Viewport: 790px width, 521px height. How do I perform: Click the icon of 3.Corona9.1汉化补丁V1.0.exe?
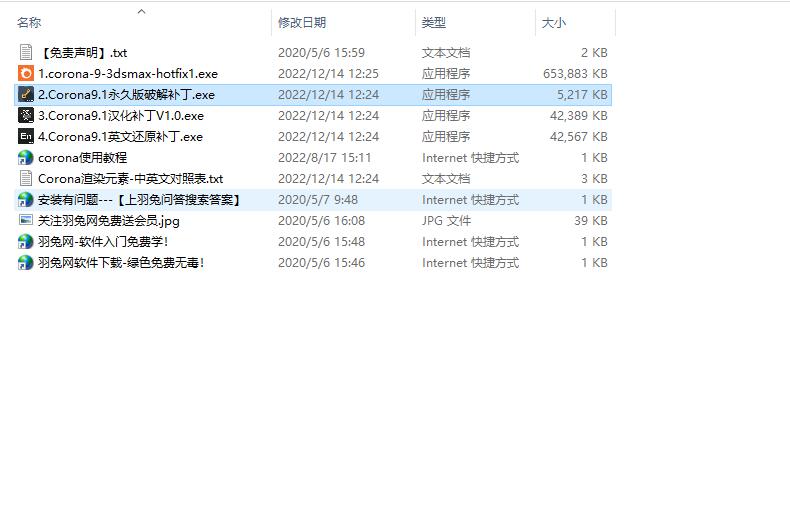coord(26,115)
